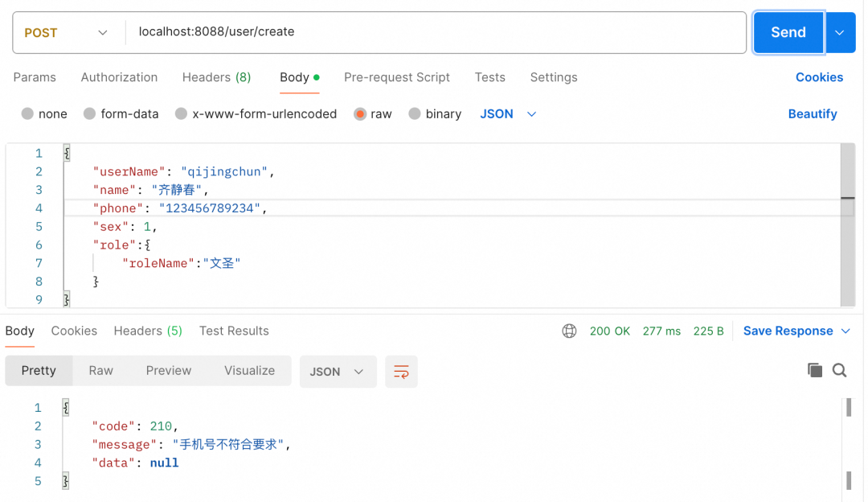Open the response Cookies tab
This screenshot has height=502, width=868.
[x=74, y=331]
